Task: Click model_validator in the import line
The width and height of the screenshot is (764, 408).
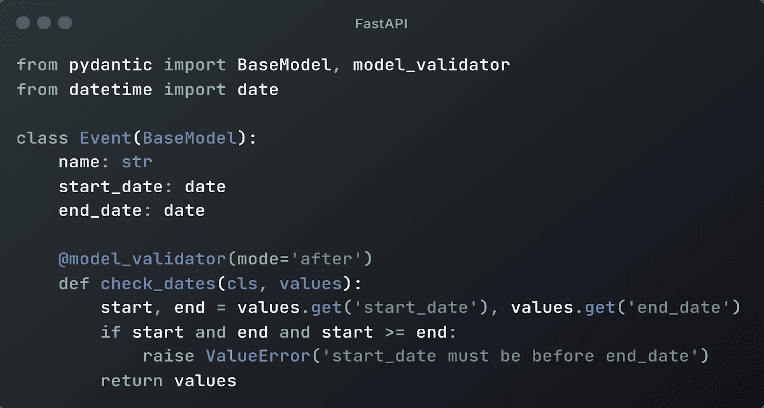Action: (432, 65)
